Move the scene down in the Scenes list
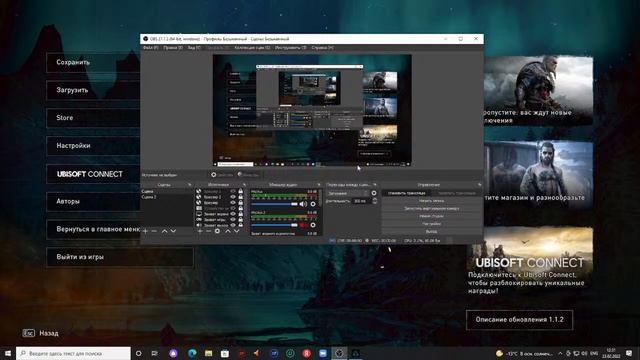Viewport: 640px width, 360px height. tap(173, 231)
